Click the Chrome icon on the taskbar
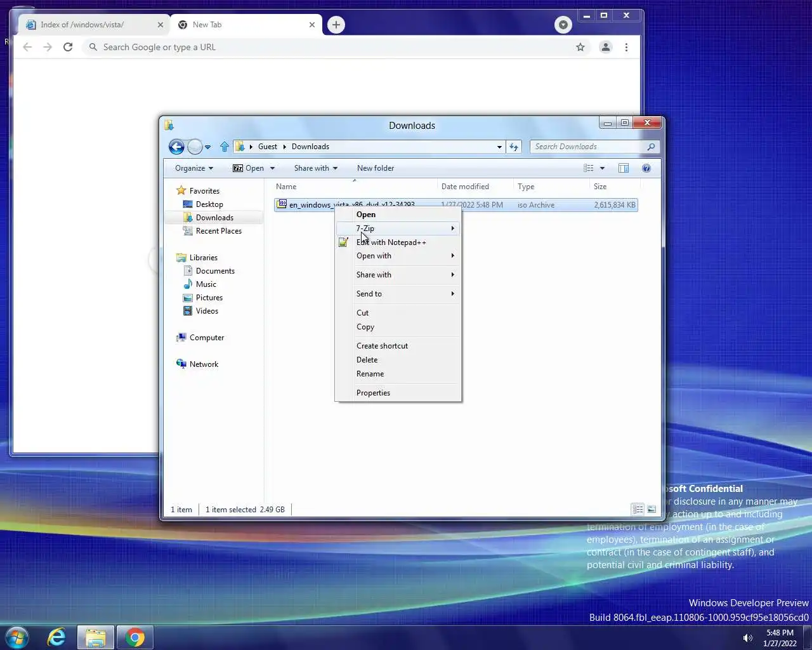The width and height of the screenshot is (812, 650). (134, 637)
